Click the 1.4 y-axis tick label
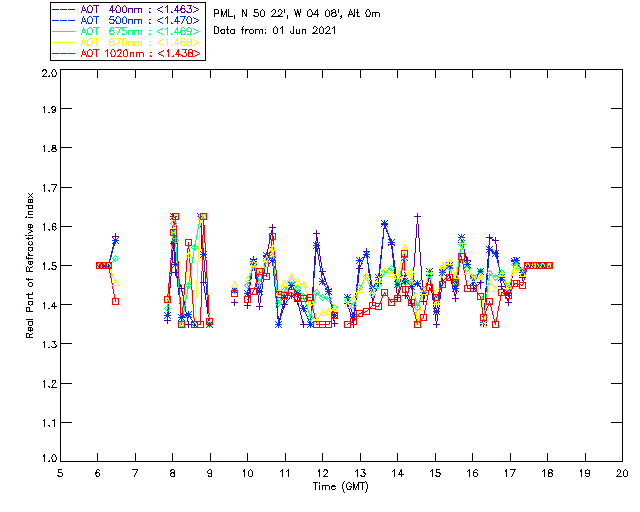This screenshot has height=512, width=640. 49,305
